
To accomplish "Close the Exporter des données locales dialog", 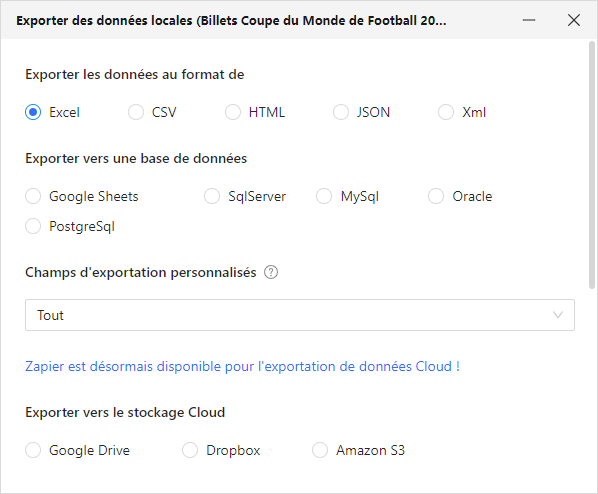I will pyautogui.click(x=574, y=20).
